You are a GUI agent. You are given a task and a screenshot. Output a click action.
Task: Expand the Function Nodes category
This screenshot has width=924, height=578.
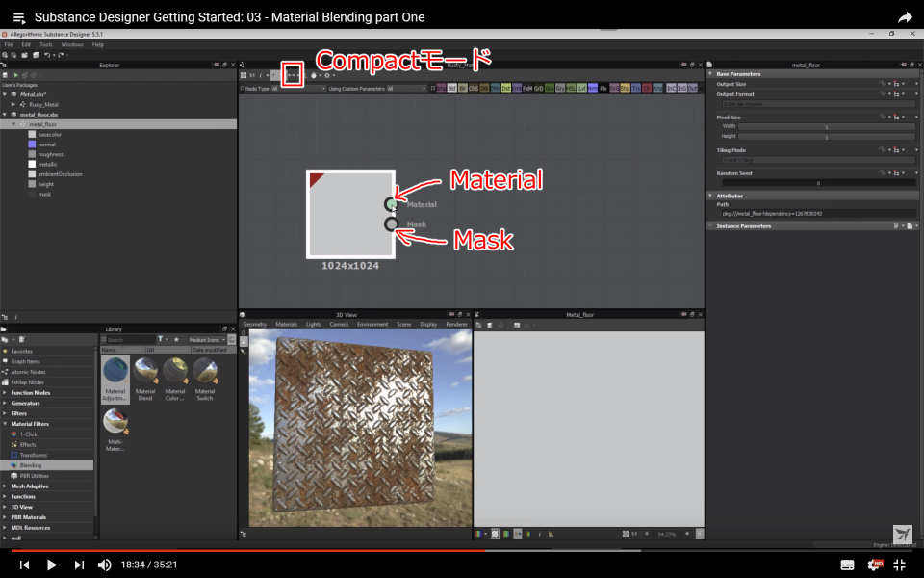pos(6,393)
